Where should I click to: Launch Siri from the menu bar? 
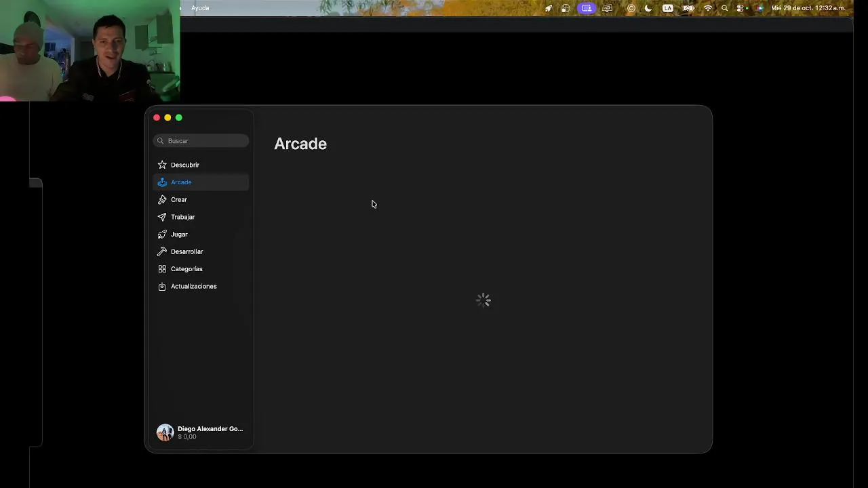[759, 8]
